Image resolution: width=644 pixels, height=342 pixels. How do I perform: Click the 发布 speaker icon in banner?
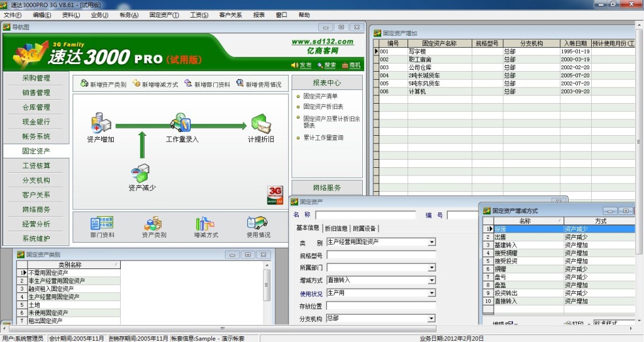tap(294, 65)
